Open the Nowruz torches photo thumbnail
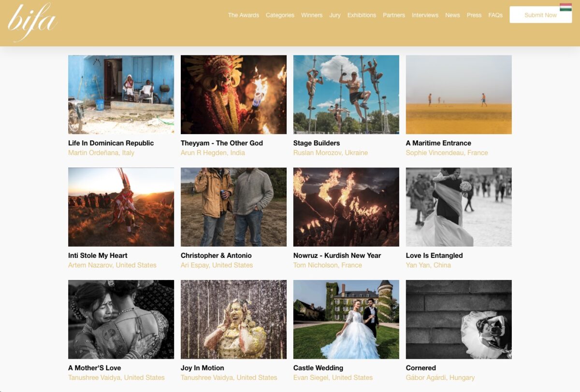This screenshot has width=580, height=392. [346, 207]
